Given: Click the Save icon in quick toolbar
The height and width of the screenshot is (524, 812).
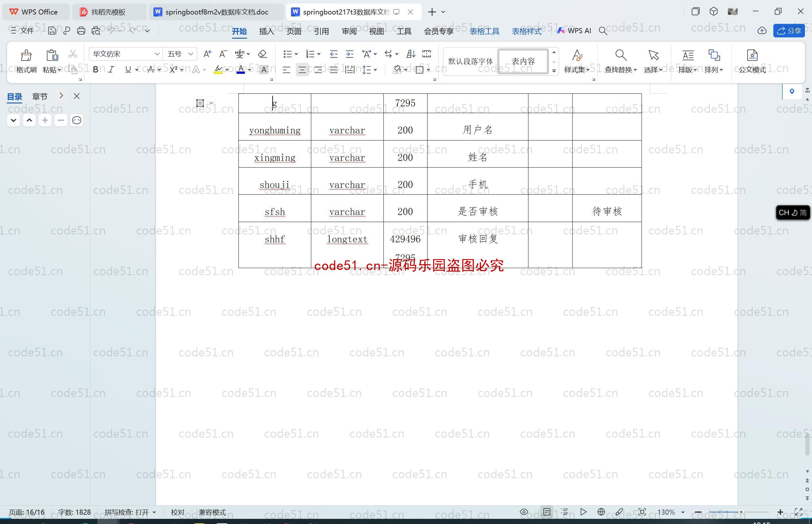Looking at the screenshot, I should pyautogui.click(x=52, y=31).
